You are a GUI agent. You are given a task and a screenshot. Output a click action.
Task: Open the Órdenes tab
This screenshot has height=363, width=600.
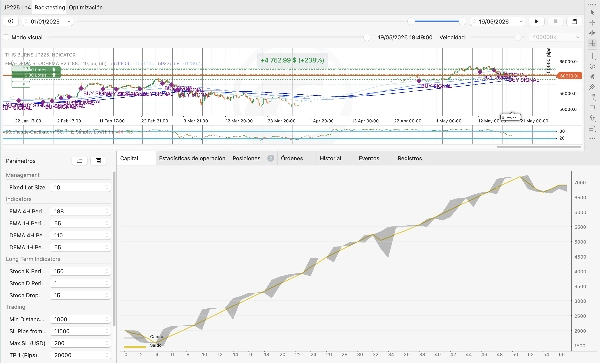292,158
